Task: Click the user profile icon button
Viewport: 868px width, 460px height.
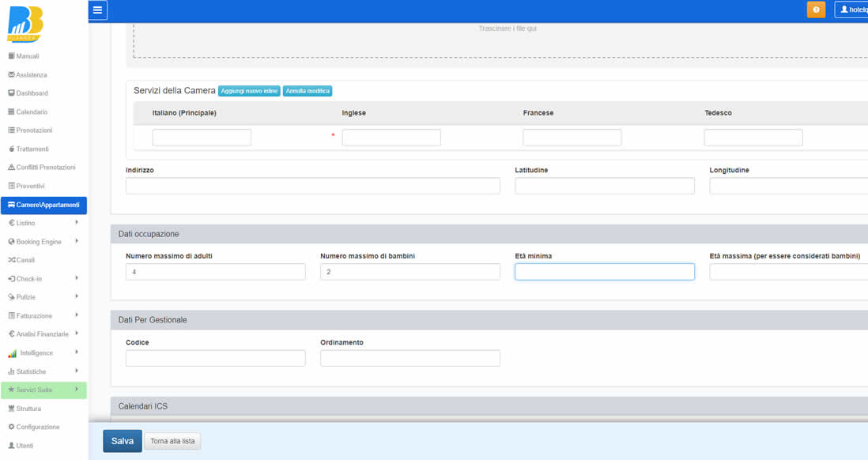Action: point(852,9)
